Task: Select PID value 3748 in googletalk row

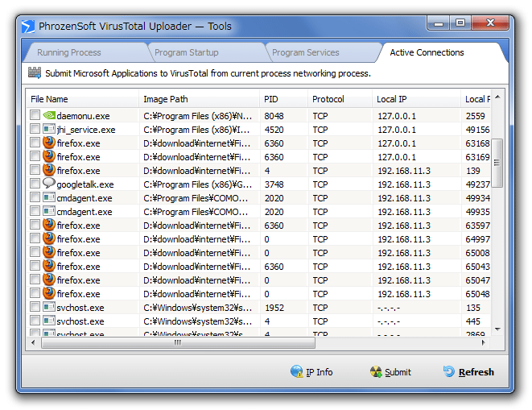Action: pyautogui.click(x=274, y=184)
